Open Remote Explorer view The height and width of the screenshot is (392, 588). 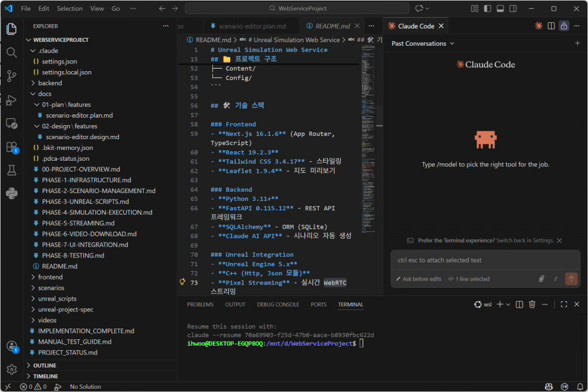(11, 123)
